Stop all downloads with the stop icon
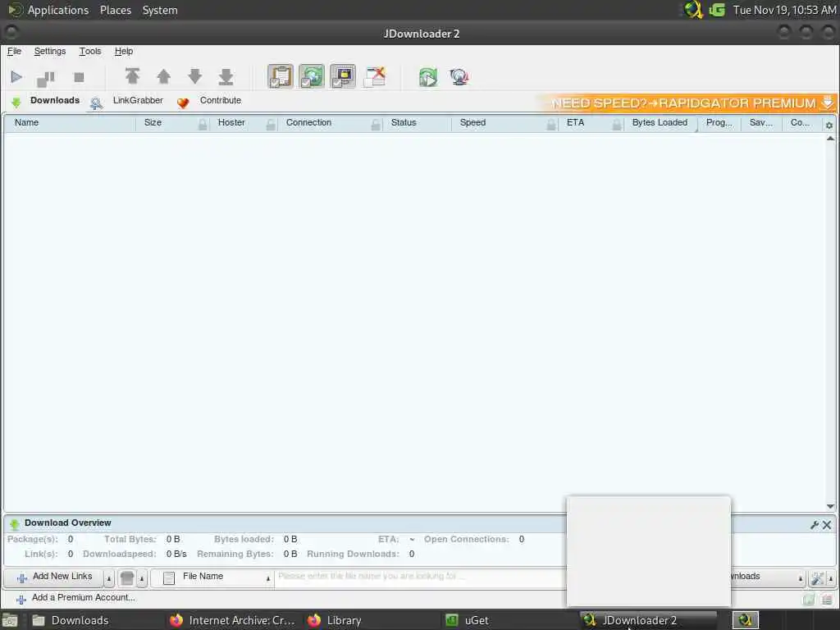Image resolution: width=840 pixels, height=630 pixels. tap(79, 78)
